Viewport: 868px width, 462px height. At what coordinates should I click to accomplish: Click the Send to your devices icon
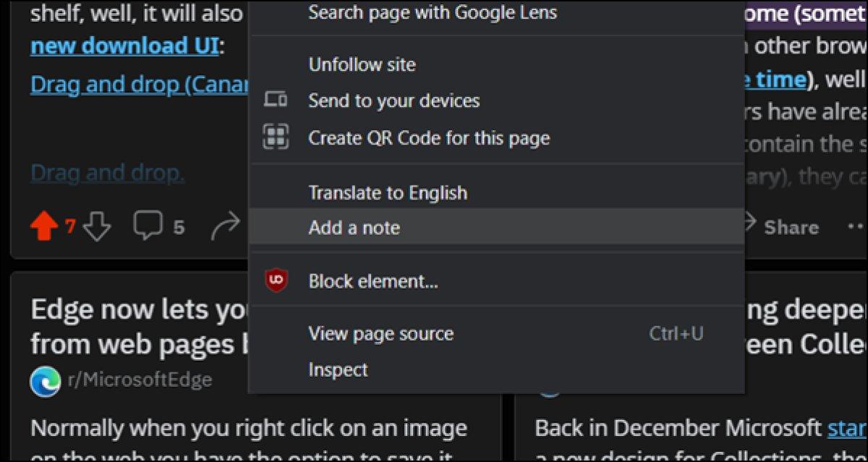tap(276, 100)
